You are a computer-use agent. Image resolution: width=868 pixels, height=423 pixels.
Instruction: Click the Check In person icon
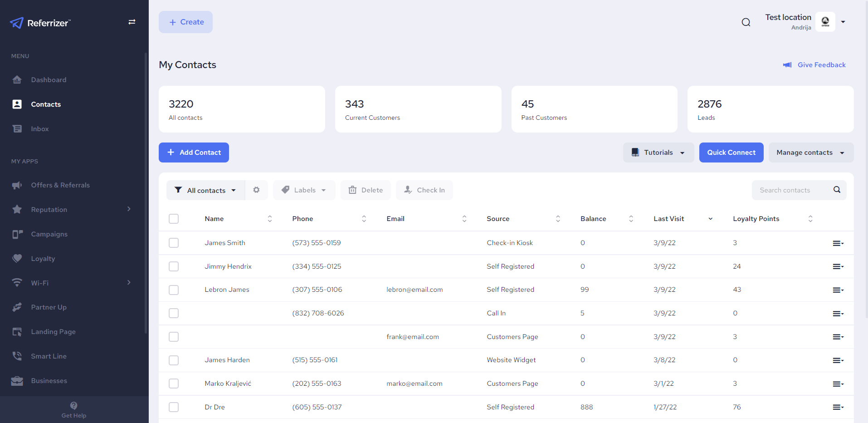click(407, 190)
